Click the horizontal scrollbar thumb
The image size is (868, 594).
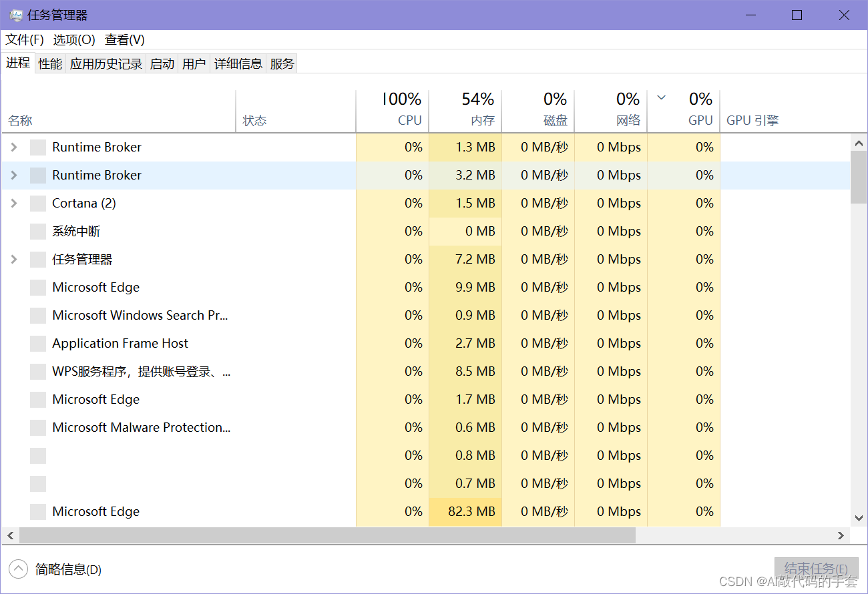tap(327, 535)
